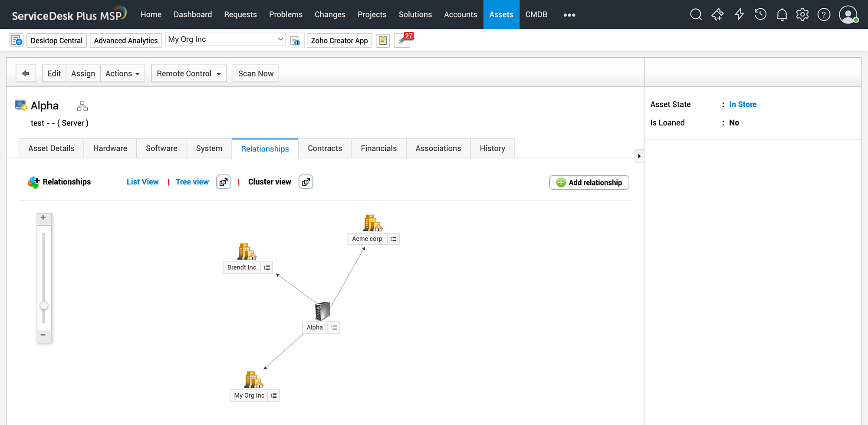Open the help question mark icon
The height and width of the screenshot is (425, 868).
(x=824, y=14)
